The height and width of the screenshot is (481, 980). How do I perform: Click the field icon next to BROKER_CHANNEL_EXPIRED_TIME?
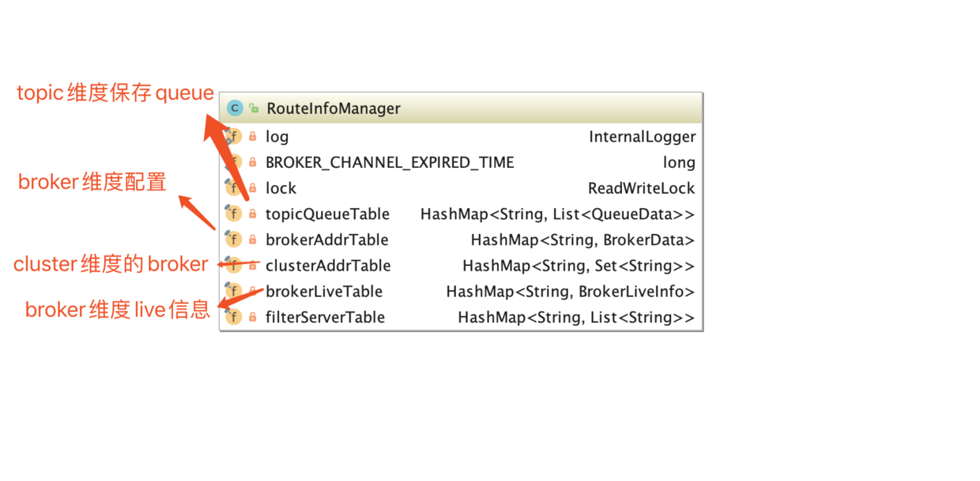pyautogui.click(x=234, y=162)
